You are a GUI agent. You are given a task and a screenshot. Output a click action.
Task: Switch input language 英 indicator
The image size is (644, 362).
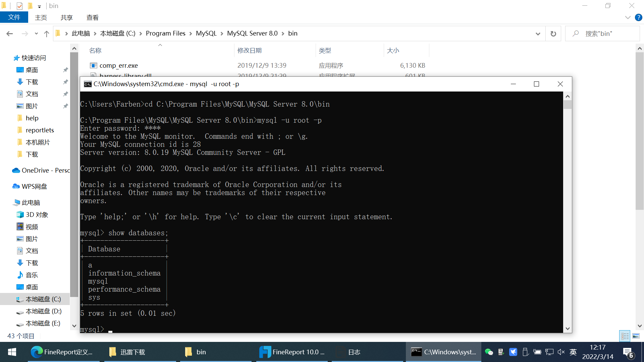pyautogui.click(x=573, y=352)
